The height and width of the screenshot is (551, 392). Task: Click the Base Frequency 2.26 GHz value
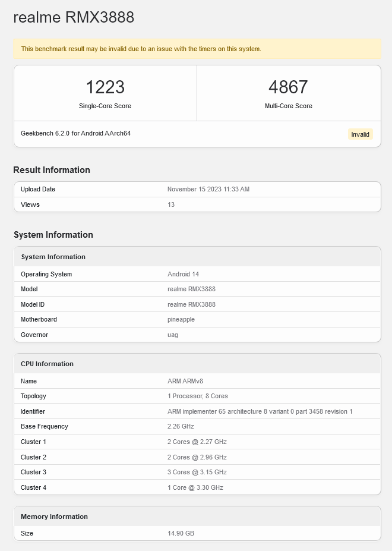tap(181, 426)
